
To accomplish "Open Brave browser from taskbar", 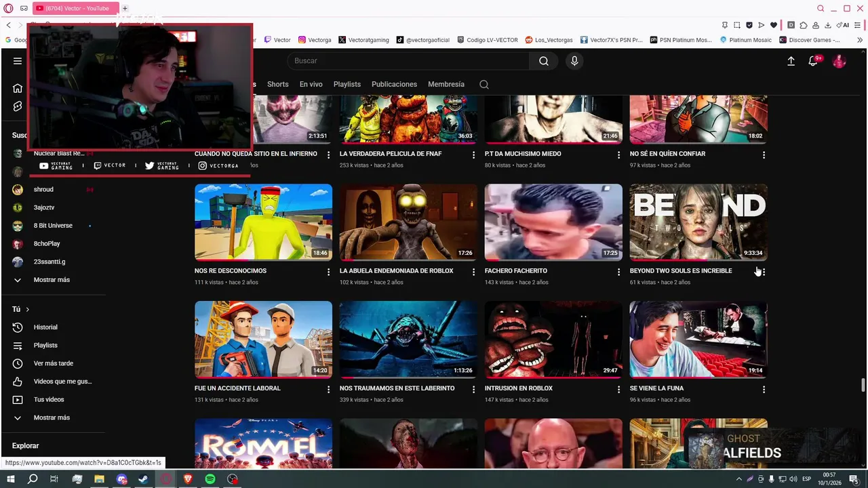I will point(188,479).
